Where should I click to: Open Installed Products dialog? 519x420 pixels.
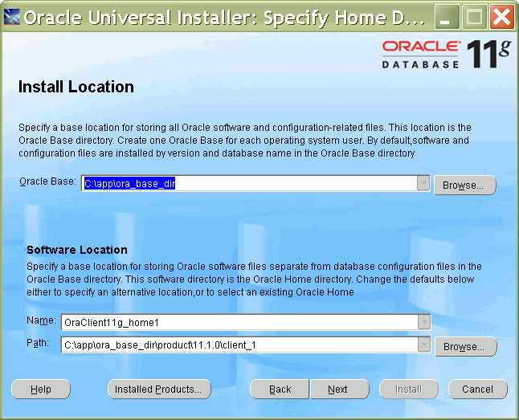coord(159,389)
